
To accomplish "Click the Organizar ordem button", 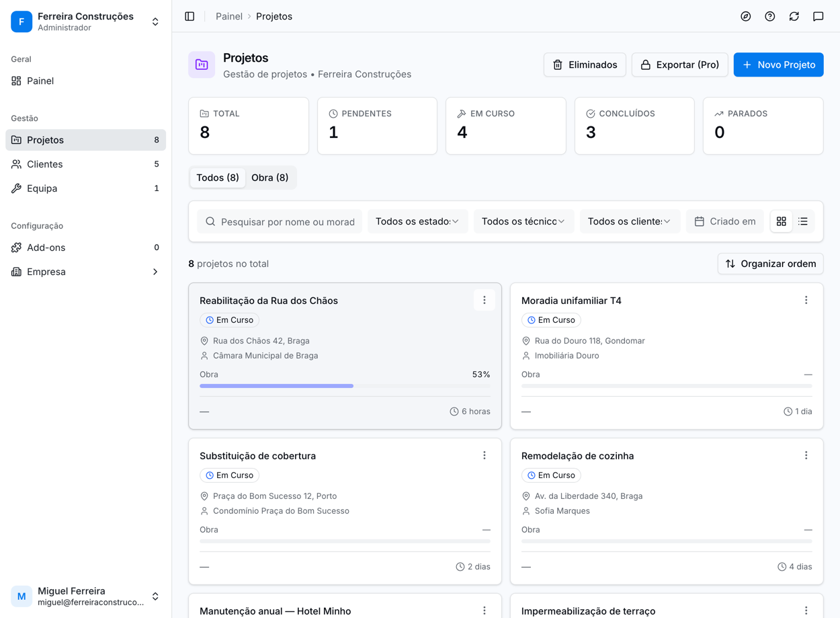I will pos(770,264).
